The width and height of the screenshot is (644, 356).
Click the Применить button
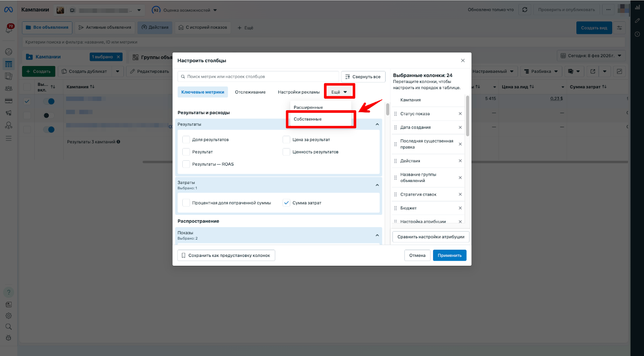(x=450, y=255)
